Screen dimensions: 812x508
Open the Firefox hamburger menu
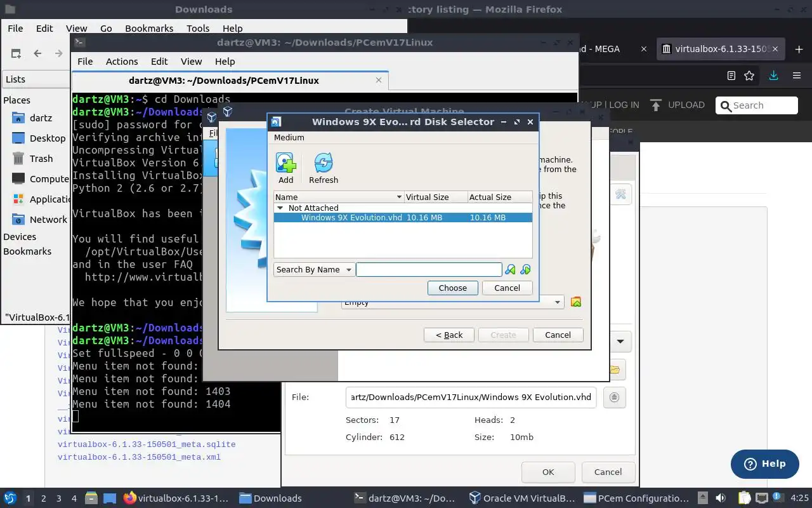(x=797, y=76)
